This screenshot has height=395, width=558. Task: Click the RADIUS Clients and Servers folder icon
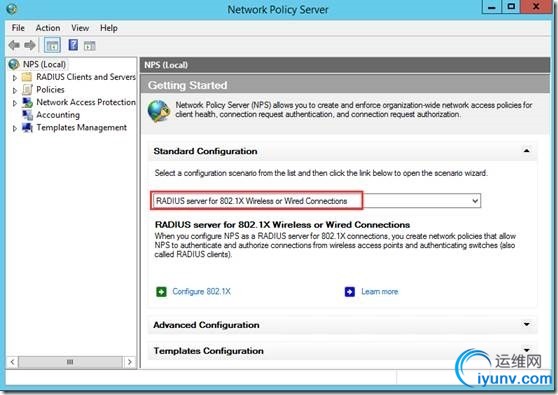27,77
